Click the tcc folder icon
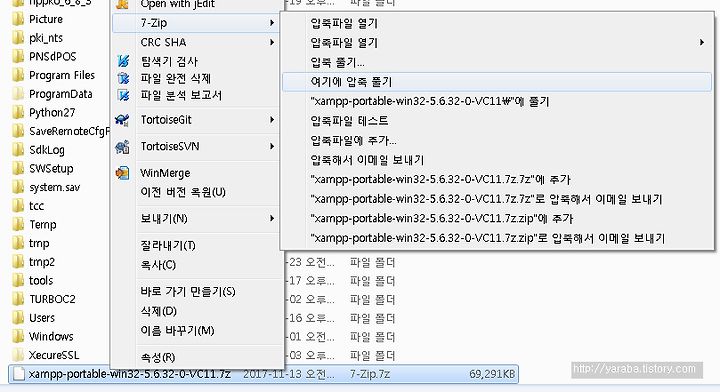This screenshot has width=720, height=392. click(18, 206)
